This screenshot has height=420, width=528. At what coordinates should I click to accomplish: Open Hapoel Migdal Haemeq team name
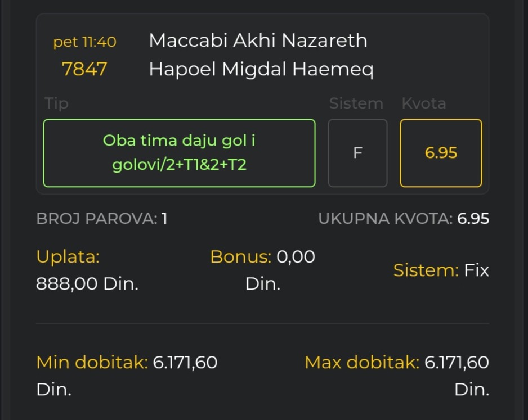(x=261, y=69)
